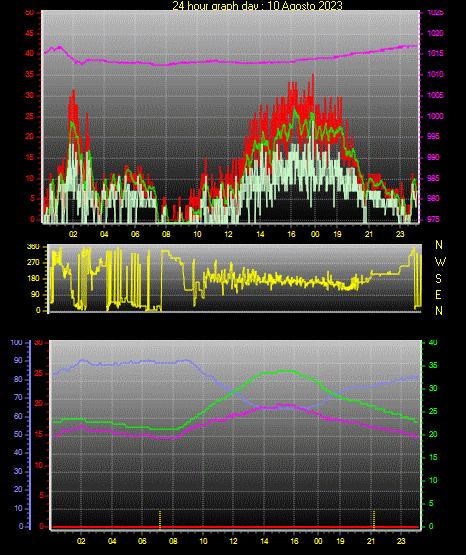
Task: Click the 100 humidity axis label in blue
Action: (17, 343)
